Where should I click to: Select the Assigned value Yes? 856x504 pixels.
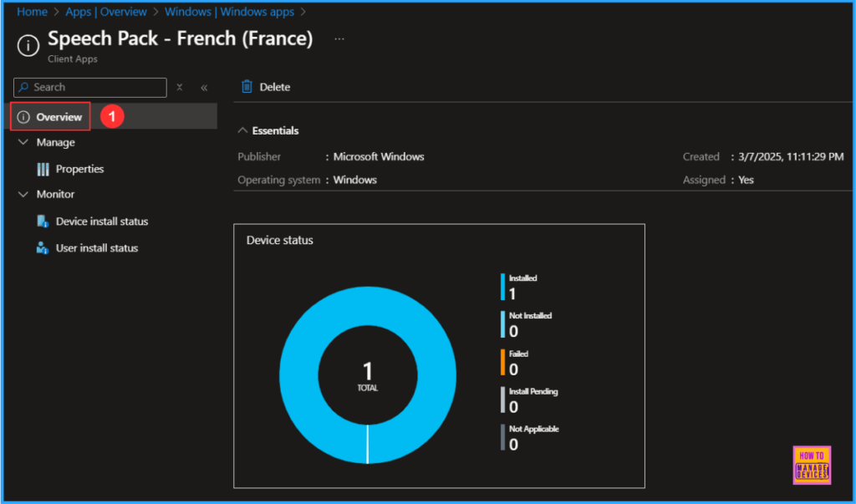pos(746,180)
